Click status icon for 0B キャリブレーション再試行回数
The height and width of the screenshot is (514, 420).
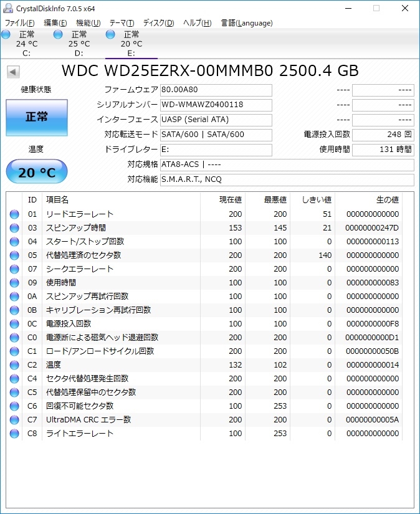coord(14,310)
